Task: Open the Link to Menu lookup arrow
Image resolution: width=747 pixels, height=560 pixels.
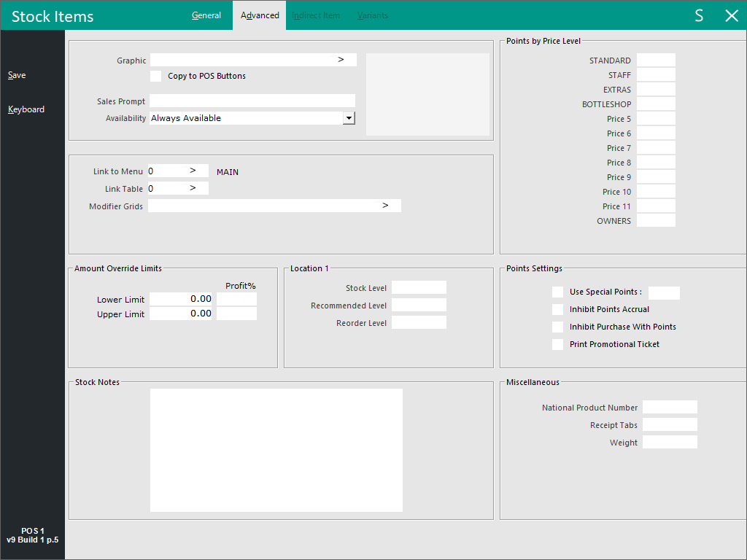Action: pos(193,170)
